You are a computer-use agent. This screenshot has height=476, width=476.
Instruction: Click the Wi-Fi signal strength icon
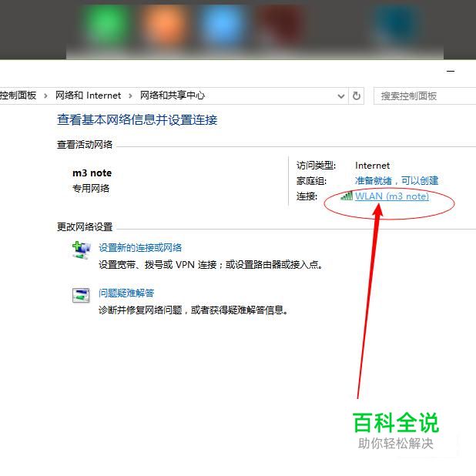coord(347,196)
